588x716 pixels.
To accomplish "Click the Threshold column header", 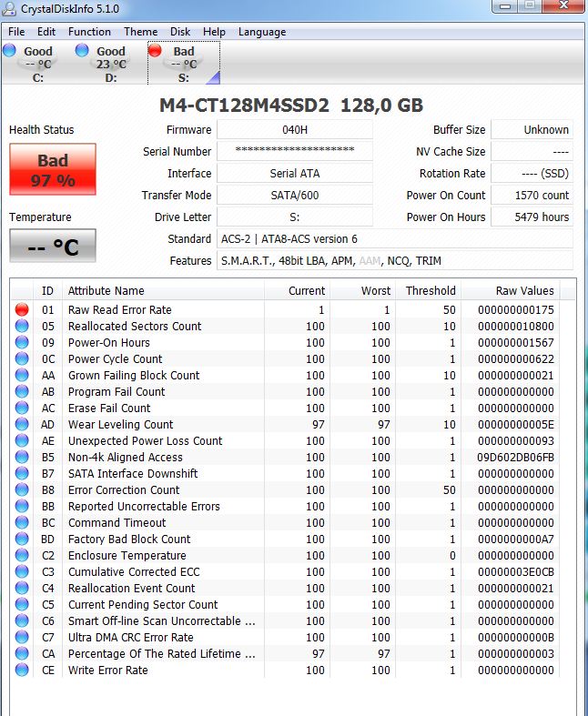I will coord(428,290).
